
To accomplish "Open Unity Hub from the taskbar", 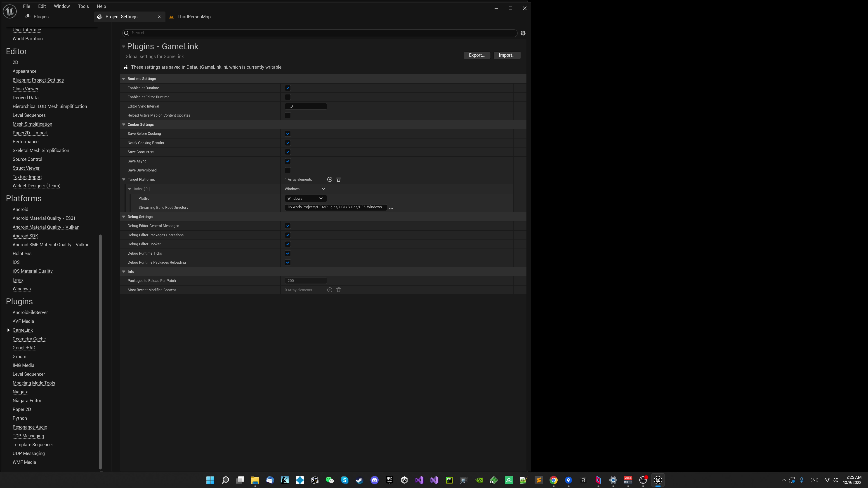I will pyautogui.click(x=404, y=480).
